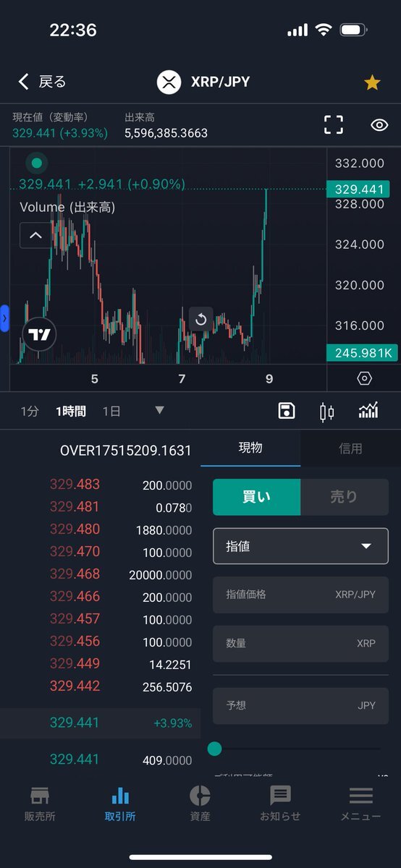Tap the favorite star icon
Screen dimensions: 401x868
pos(372,82)
